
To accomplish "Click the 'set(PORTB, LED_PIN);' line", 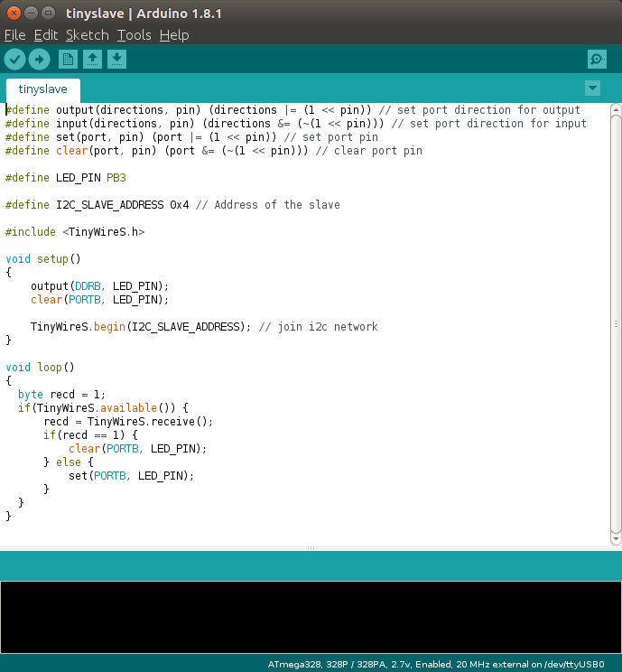I will click(131, 476).
